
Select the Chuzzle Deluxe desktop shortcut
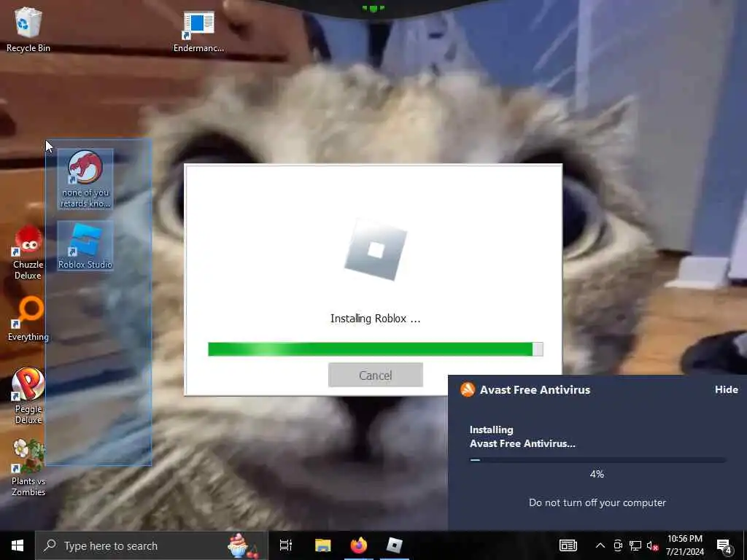click(28, 252)
